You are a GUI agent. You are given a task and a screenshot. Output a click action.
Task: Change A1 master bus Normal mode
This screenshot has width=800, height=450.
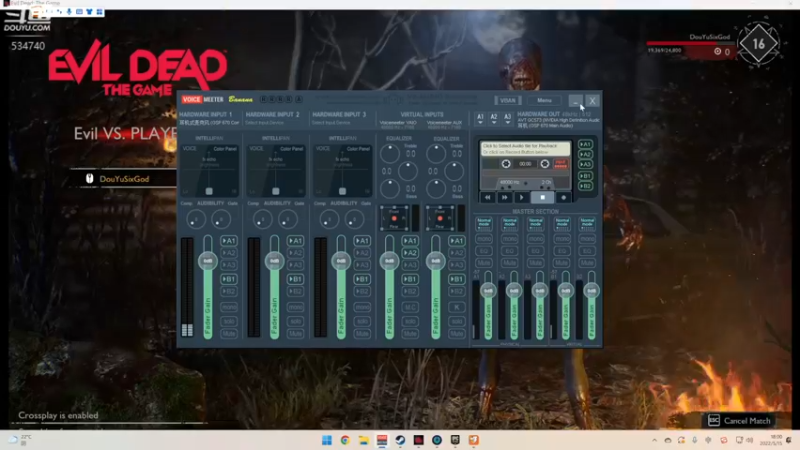point(484,223)
